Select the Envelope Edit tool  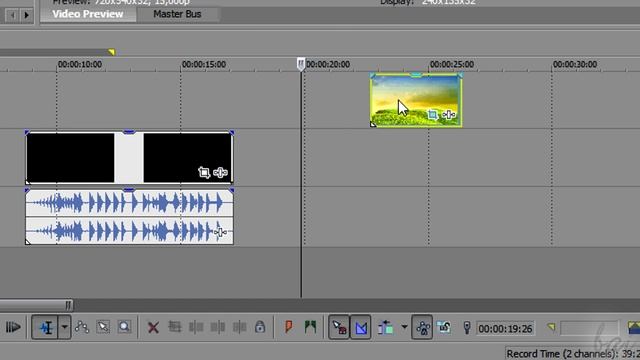click(x=82, y=327)
